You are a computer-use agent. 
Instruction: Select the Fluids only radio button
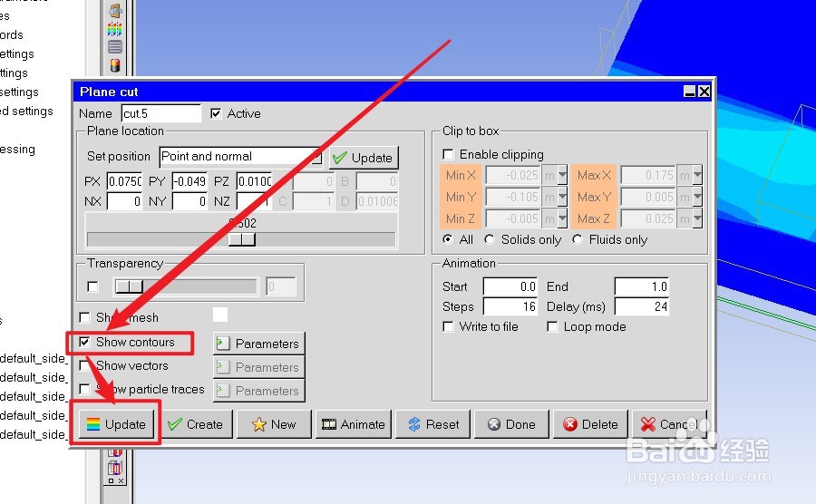pos(578,239)
